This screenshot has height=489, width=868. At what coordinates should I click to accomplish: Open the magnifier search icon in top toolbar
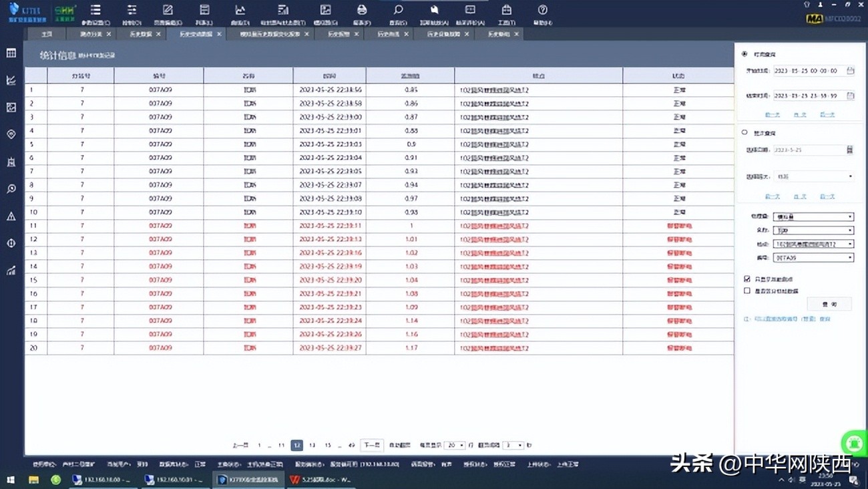[x=398, y=11]
